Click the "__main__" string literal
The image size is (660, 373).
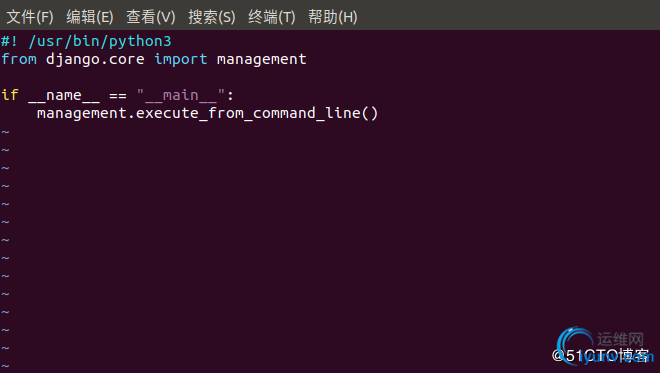[181, 96]
